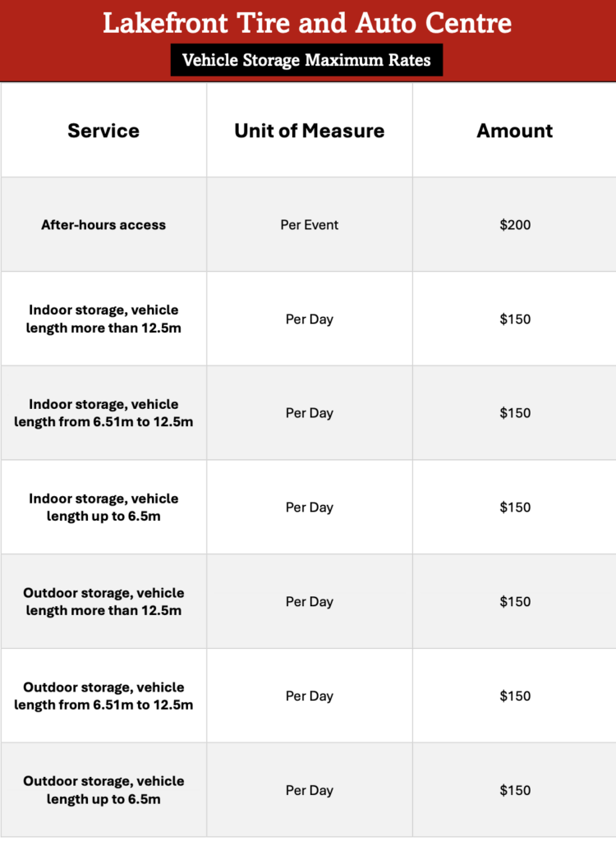Select $150 amount for indoor up to 6.5m
Screen dimensions: 616x841
[x=515, y=508]
